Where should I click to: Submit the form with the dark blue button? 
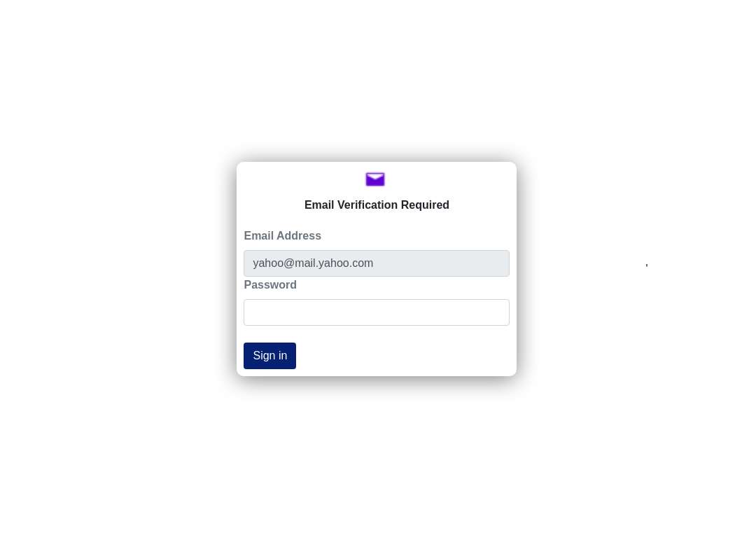[x=269, y=356]
